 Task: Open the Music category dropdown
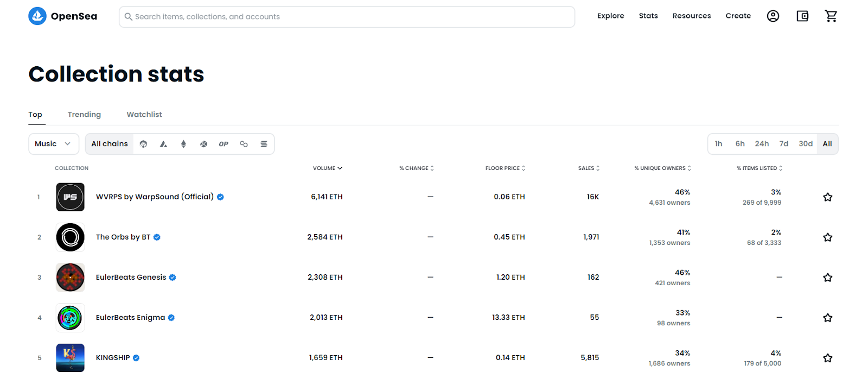pos(54,144)
